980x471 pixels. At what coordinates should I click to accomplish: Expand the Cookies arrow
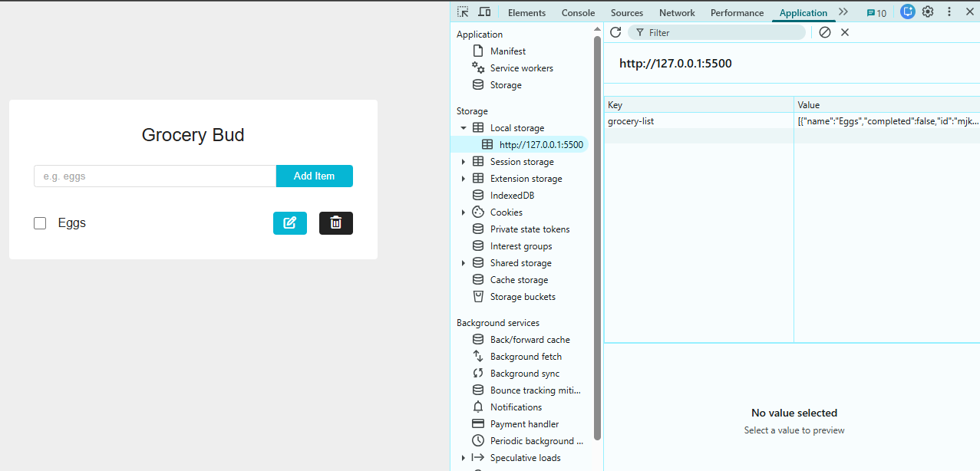tap(464, 212)
